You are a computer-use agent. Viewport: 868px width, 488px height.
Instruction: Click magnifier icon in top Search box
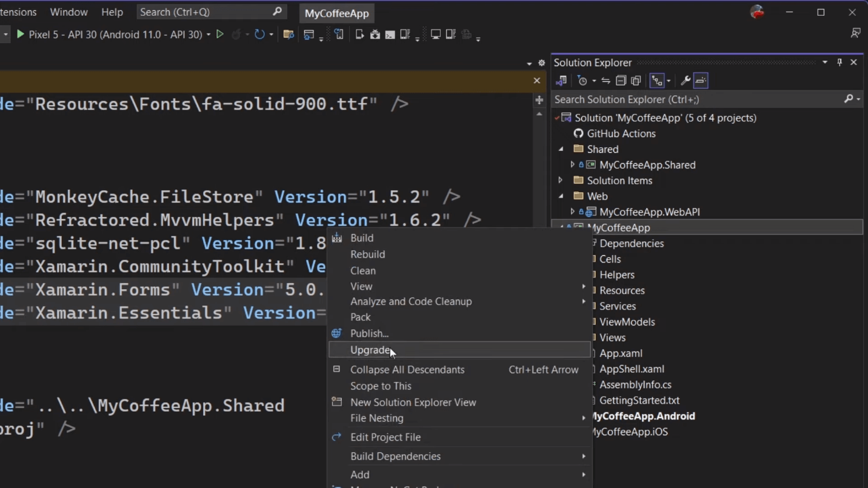[277, 12]
